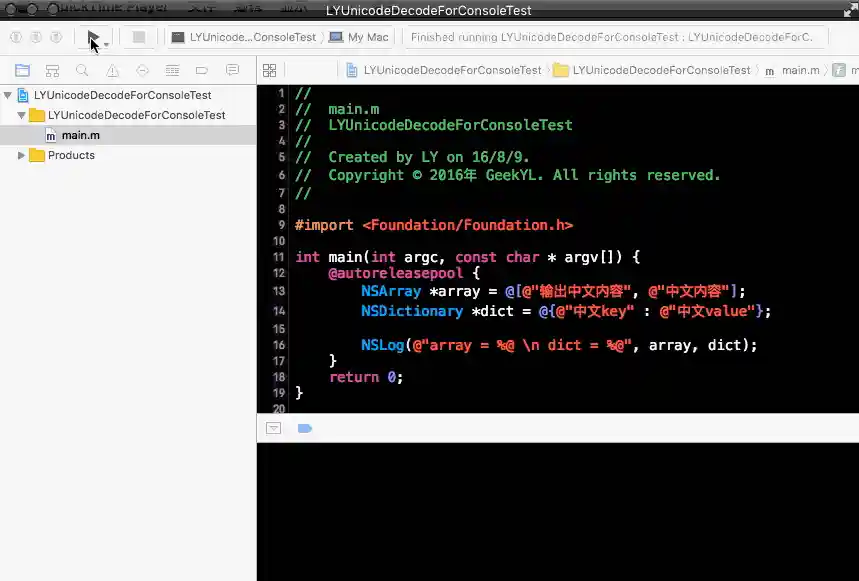Open the Report navigator speech-bubble icon
This screenshot has height=581, width=859.
232,71
